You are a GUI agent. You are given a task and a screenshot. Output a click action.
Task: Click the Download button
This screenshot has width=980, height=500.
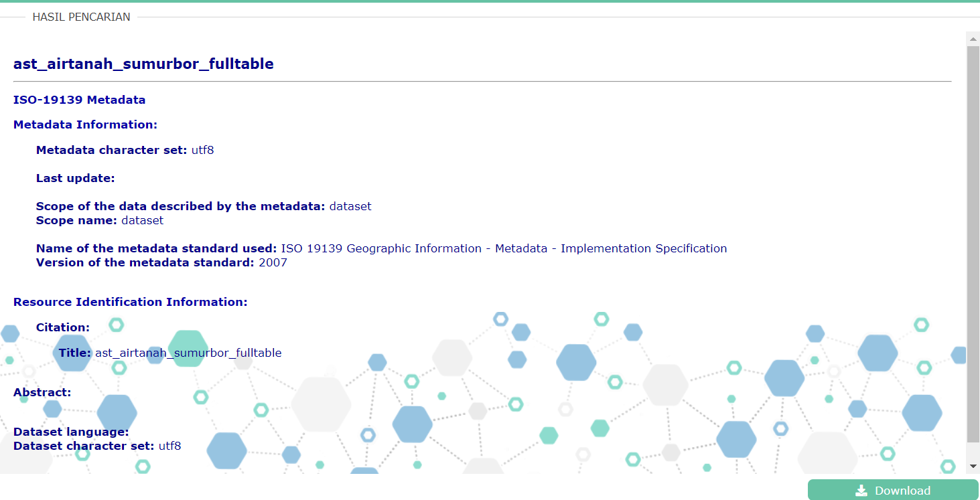pyautogui.click(x=892, y=490)
